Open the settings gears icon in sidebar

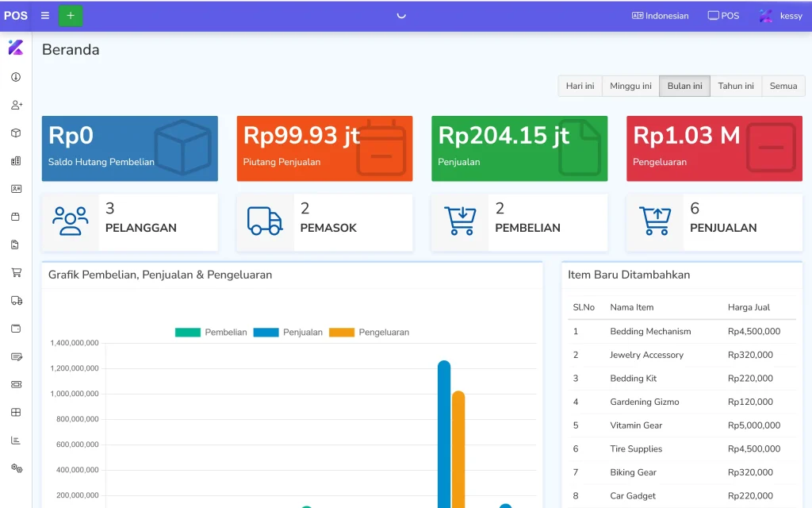pos(16,468)
